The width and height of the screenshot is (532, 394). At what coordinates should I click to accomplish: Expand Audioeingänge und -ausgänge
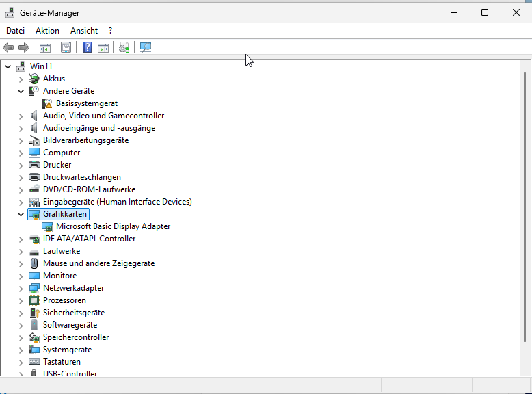pos(21,129)
